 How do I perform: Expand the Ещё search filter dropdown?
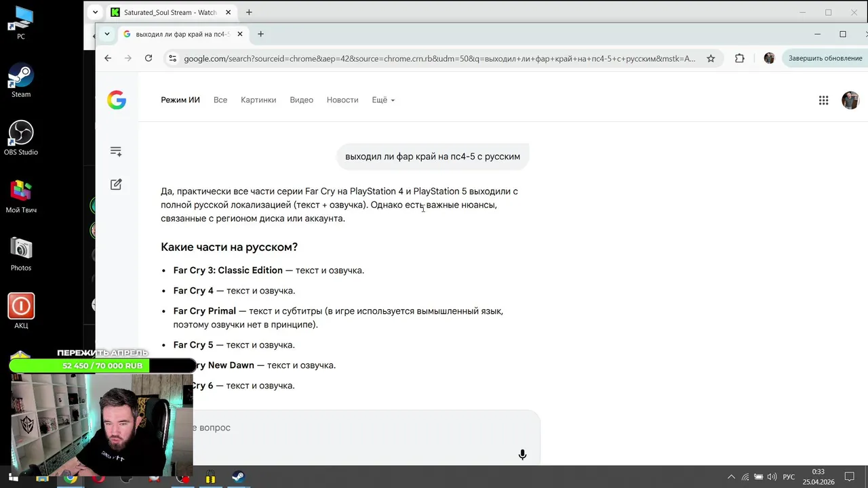click(x=383, y=100)
